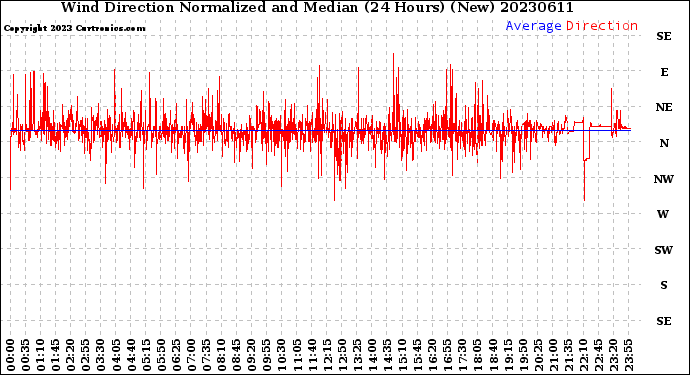Select the "09:55" time axis label
Screen dimensions: 690x375
pyautogui.click(x=267, y=355)
